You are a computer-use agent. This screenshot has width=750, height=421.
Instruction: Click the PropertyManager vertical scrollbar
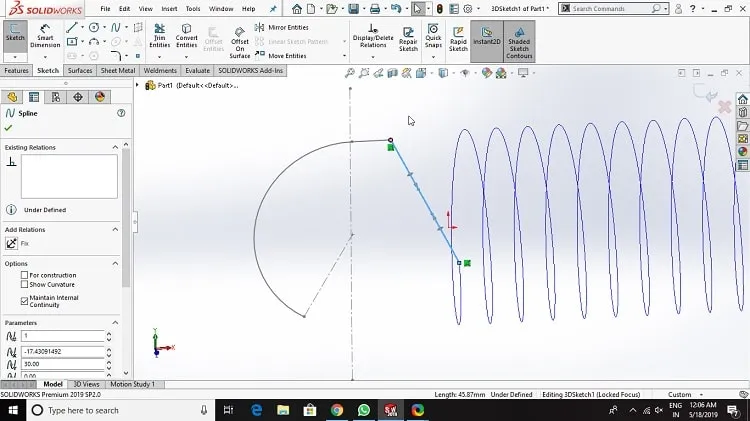[126, 218]
